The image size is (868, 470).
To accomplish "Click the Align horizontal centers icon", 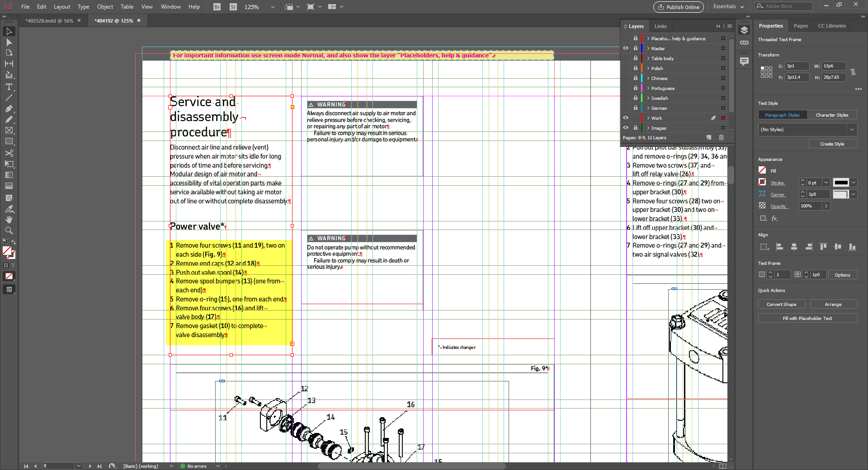I will point(794,247).
